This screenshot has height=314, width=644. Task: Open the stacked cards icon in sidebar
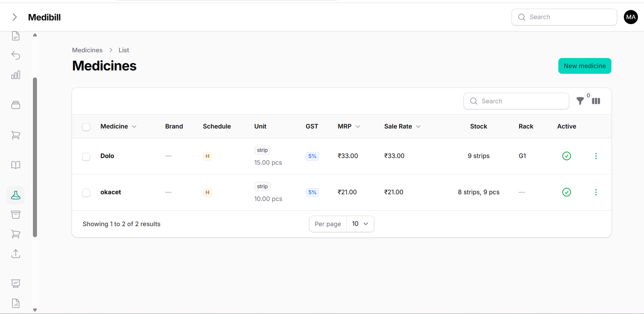tap(16, 105)
